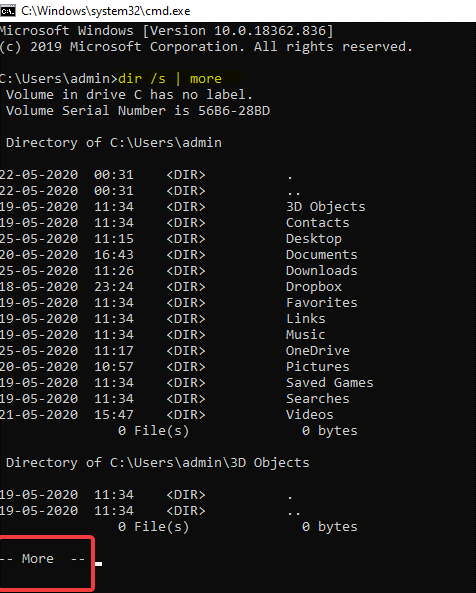
Task: Select the Microsoft Corporation copyright line
Action: [x=206, y=47]
